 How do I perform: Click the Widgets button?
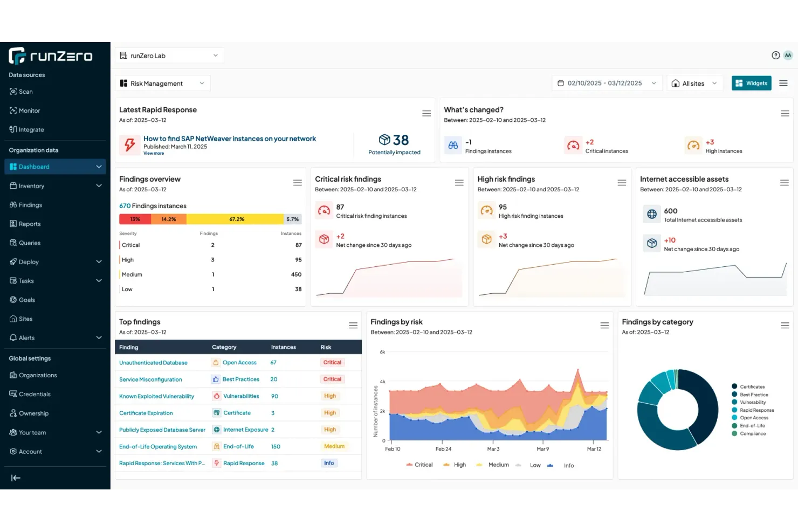751,83
